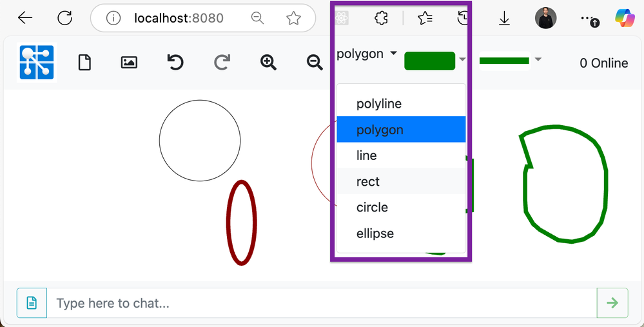The width and height of the screenshot is (644, 327).
Task: Choose line from the shape list
Action: tap(401, 155)
